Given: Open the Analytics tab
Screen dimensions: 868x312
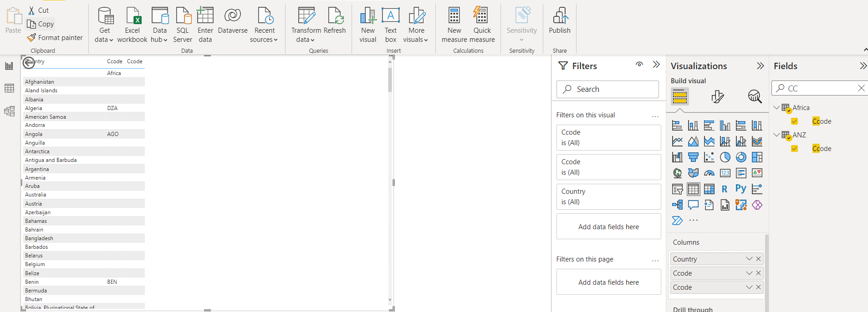Looking at the screenshot, I should (x=755, y=96).
